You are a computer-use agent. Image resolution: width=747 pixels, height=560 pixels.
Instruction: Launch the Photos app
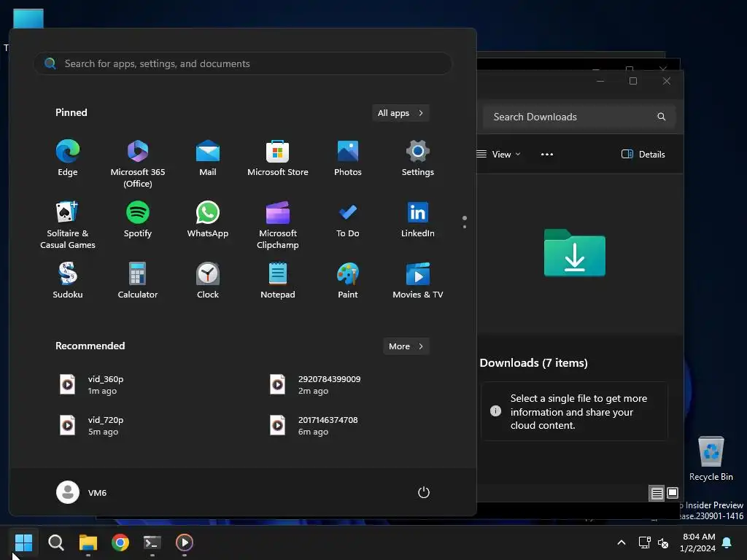pyautogui.click(x=348, y=158)
